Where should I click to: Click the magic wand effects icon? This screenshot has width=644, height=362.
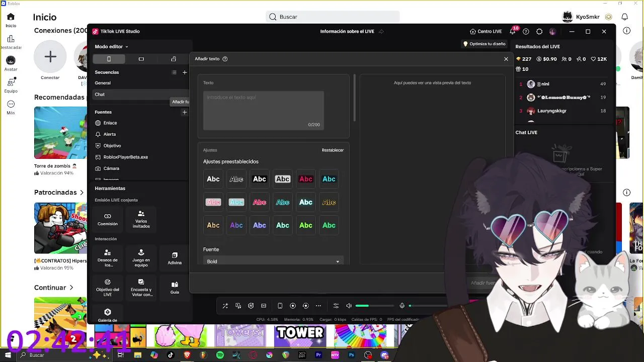coord(225,306)
